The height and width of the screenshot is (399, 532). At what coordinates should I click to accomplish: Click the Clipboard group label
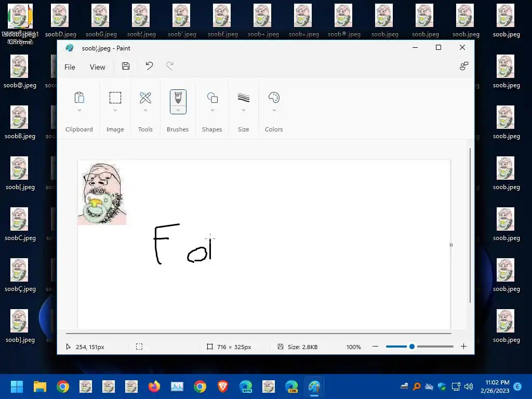tap(79, 129)
